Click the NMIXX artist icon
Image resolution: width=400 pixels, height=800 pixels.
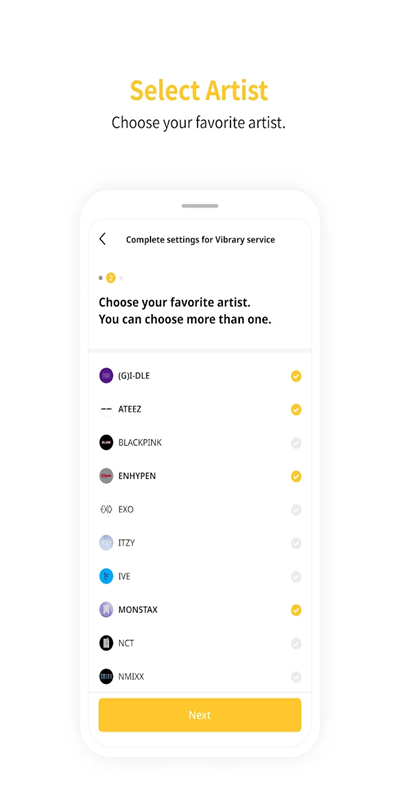tap(106, 677)
